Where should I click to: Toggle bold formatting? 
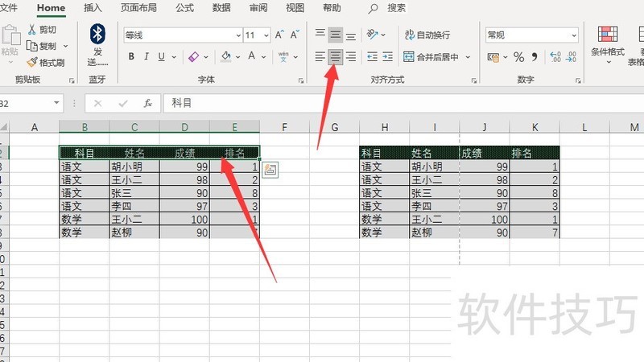click(x=131, y=56)
